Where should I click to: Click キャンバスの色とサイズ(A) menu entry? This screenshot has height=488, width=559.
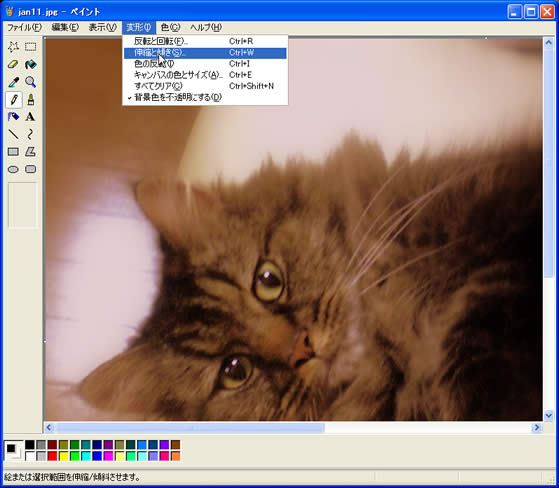coord(205,75)
